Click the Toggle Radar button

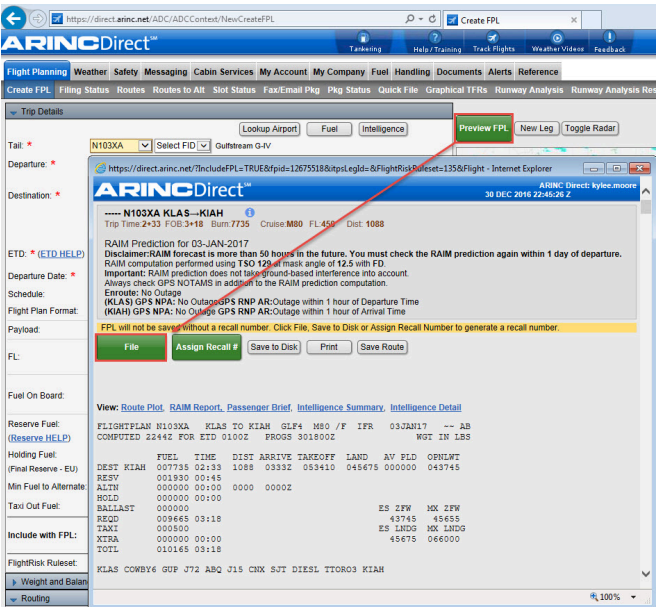point(590,128)
